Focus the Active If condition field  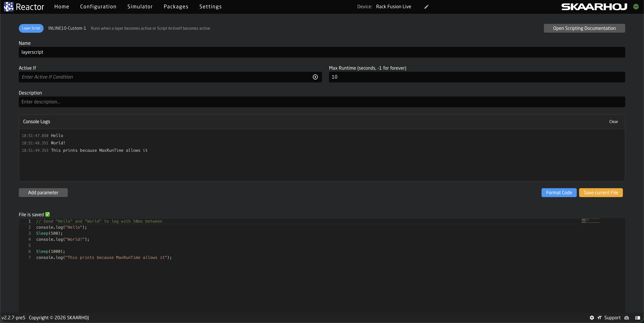[x=170, y=77]
